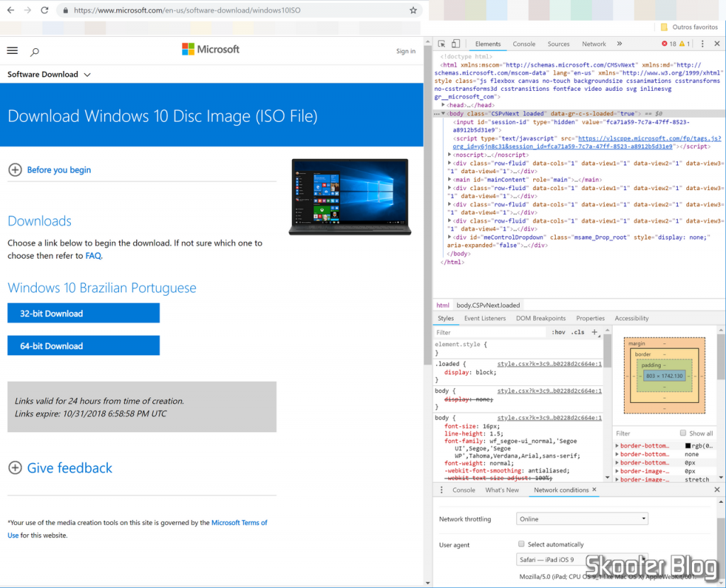Open the FAQ link

[93, 256]
